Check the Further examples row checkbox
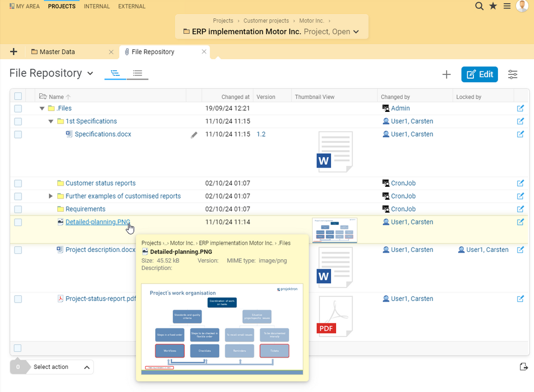 (18, 196)
